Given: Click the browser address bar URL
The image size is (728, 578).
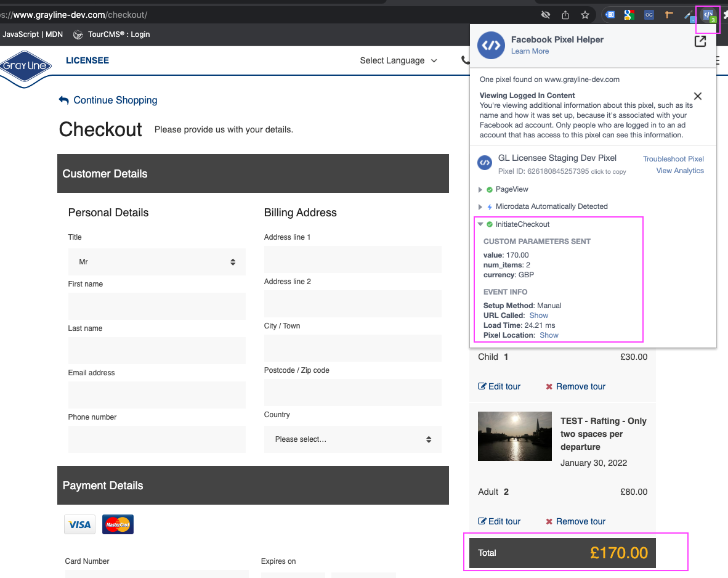Looking at the screenshot, I should pos(75,15).
